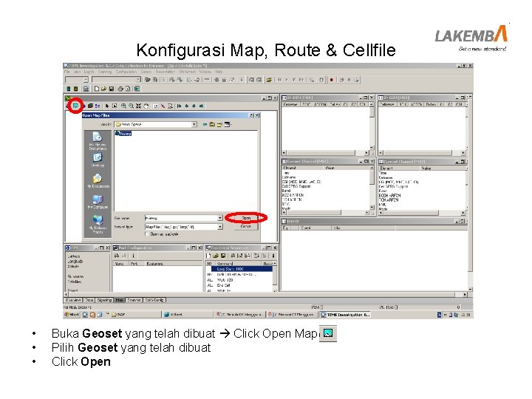Click the File name input field

click(x=181, y=218)
